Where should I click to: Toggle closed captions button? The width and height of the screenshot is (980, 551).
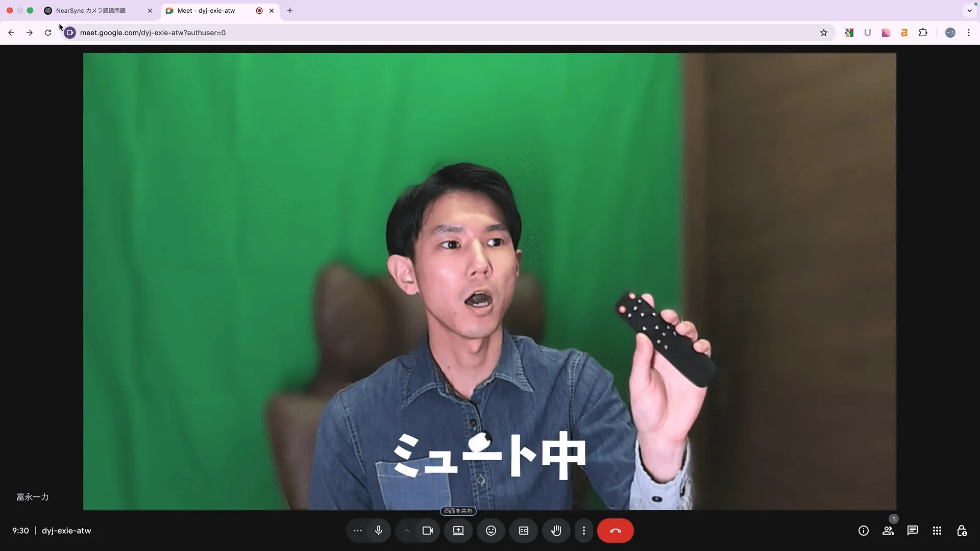tap(524, 531)
